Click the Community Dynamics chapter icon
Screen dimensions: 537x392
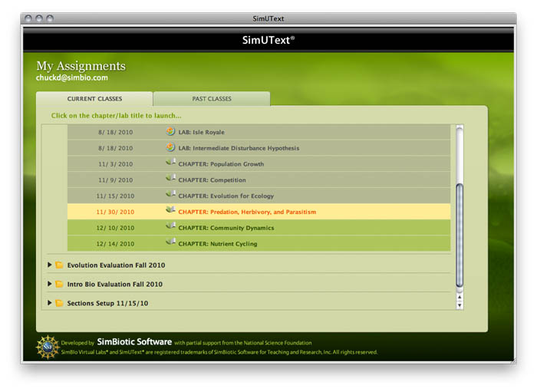pos(171,226)
